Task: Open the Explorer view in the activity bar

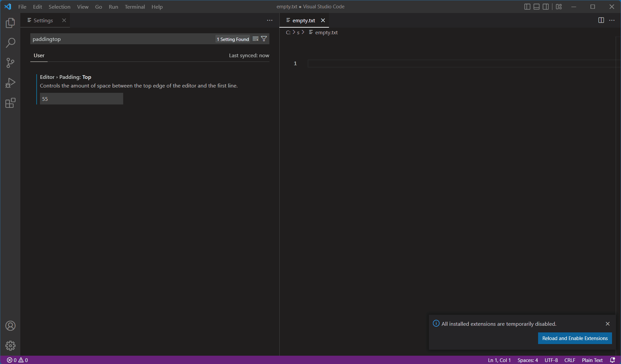Action: [10, 23]
